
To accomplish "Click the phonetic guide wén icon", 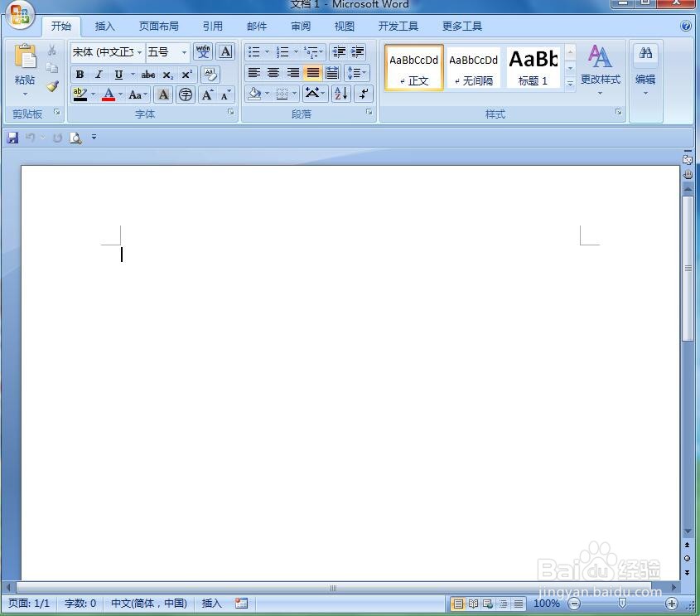I will [203, 52].
